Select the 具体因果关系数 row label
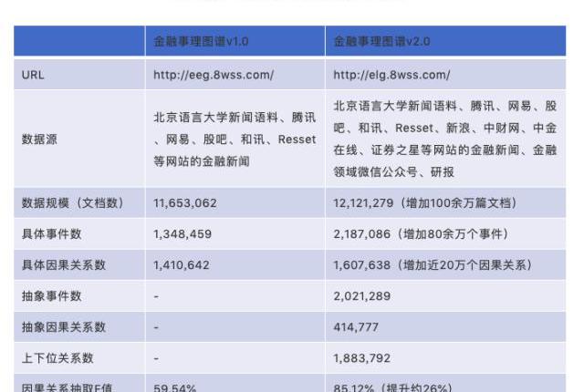Image resolution: width=584 pixels, height=392 pixels. 63,265
